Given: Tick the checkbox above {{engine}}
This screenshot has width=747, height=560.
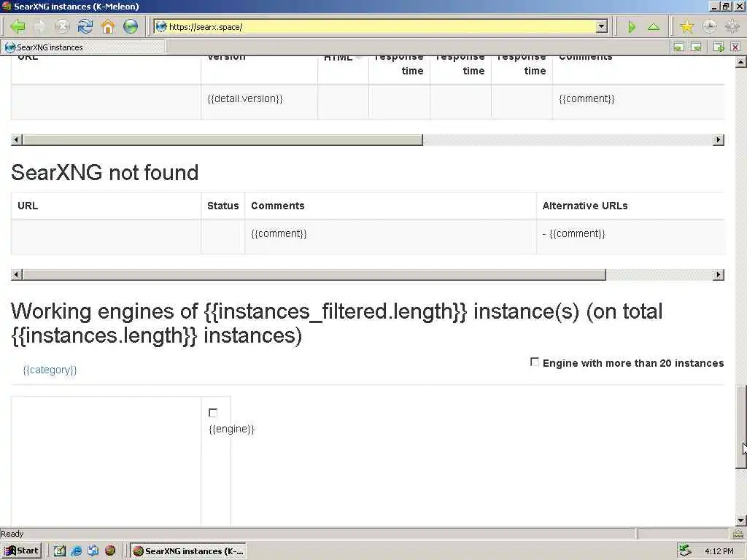Looking at the screenshot, I should click(x=213, y=413).
